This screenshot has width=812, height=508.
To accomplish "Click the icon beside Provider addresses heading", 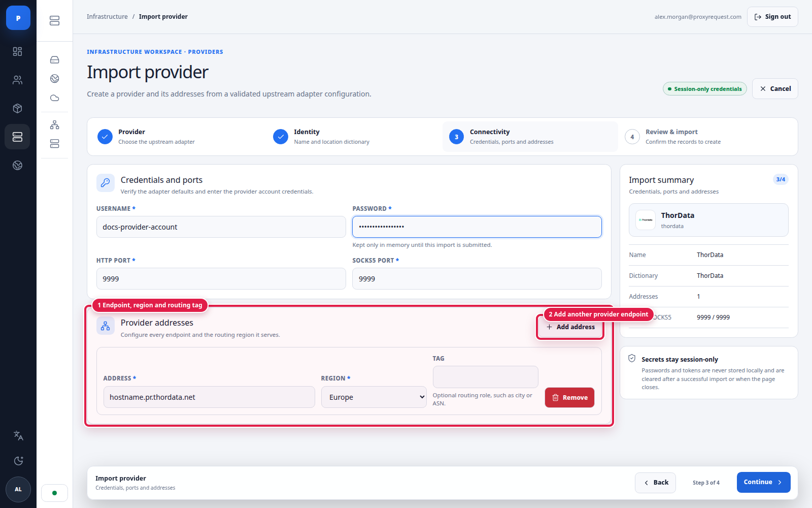I will point(106,326).
